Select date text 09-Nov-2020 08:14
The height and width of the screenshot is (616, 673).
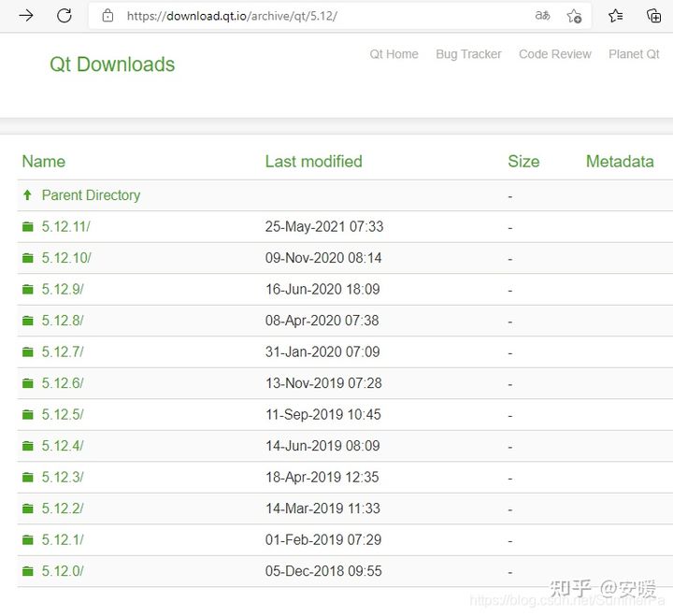tap(323, 258)
